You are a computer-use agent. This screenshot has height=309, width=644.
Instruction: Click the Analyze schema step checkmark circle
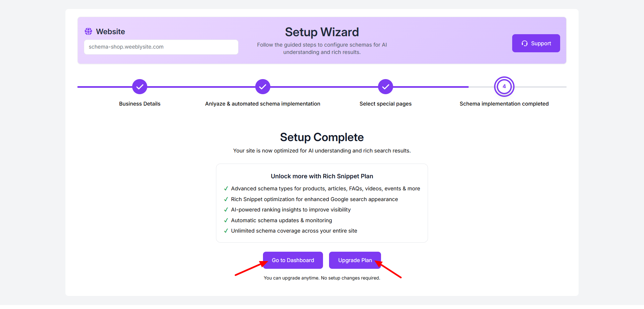[263, 87]
